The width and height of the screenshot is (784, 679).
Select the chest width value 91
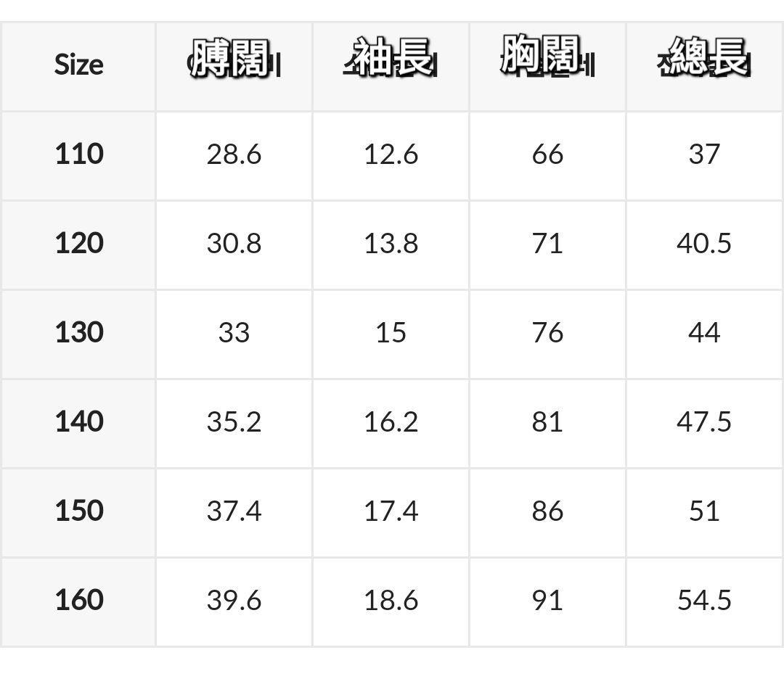[547, 600]
